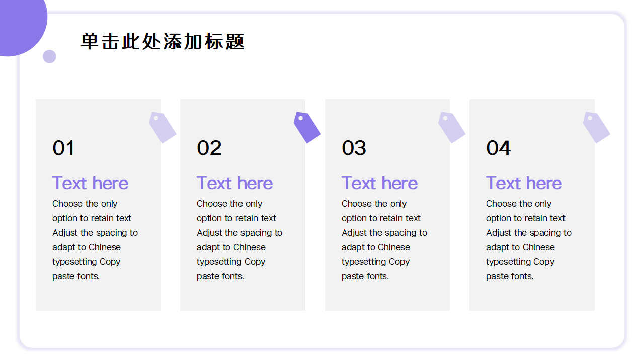Click the tag icon on card 03
Screen dimensions: 644x362
tap(451, 127)
